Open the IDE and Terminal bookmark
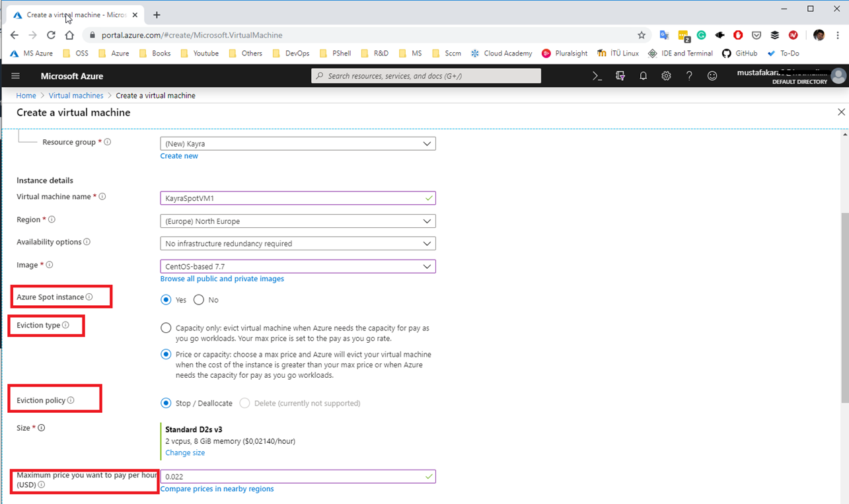This screenshot has width=849, height=504. point(681,54)
